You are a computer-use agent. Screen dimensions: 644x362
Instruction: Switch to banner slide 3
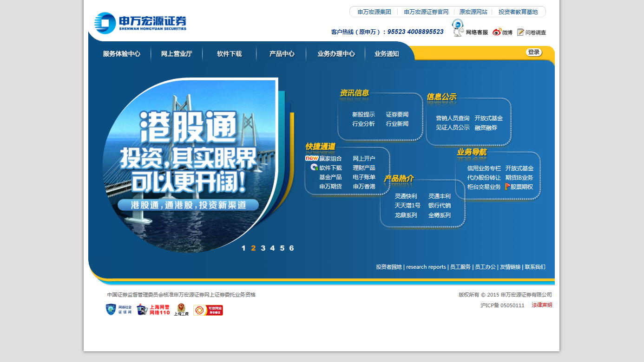pos(263,248)
